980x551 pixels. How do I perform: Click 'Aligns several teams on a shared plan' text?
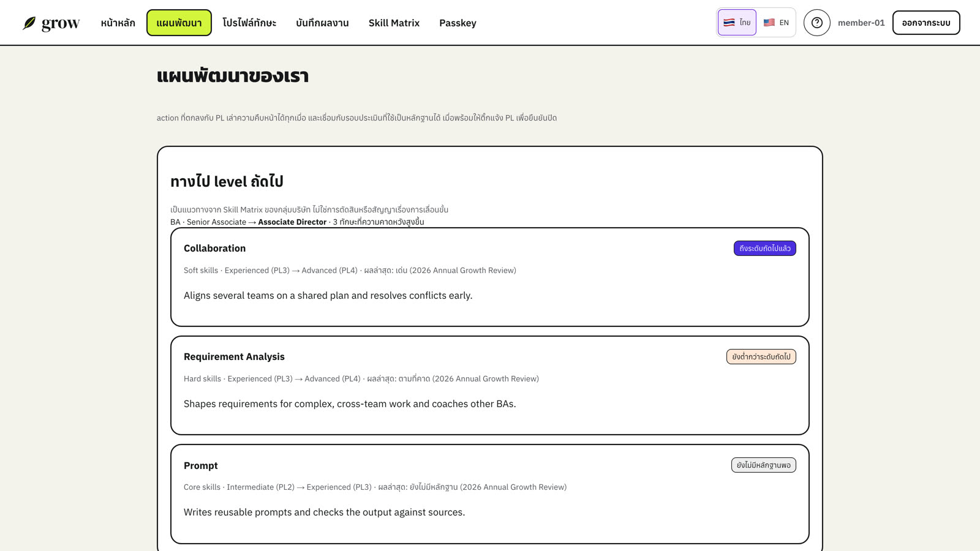click(x=328, y=295)
